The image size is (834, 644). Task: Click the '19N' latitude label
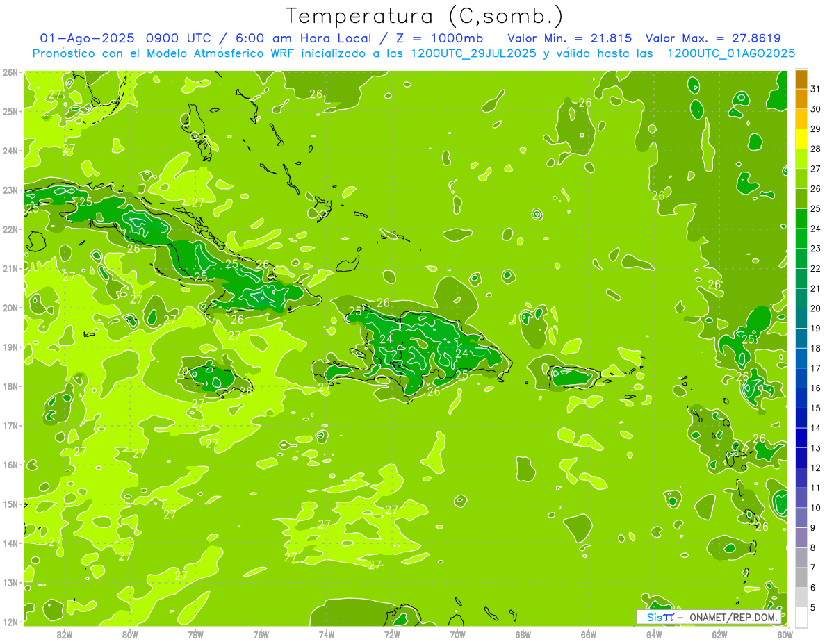pos(10,347)
